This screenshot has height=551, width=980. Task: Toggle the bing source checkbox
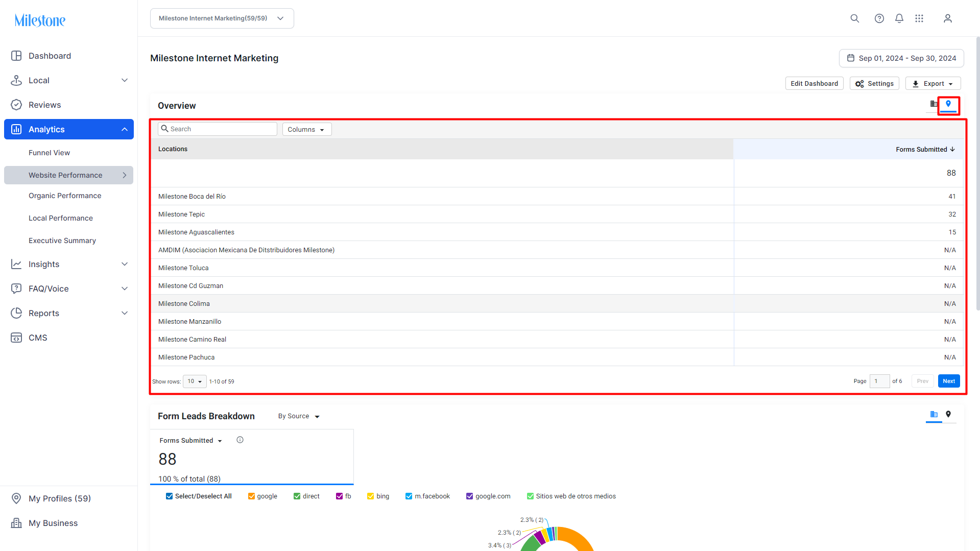click(x=371, y=496)
